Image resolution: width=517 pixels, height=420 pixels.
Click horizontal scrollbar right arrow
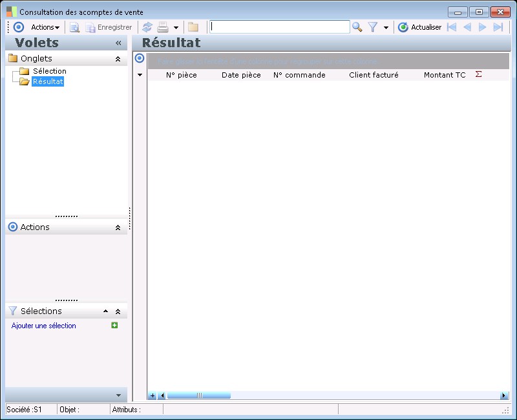[x=504, y=395]
